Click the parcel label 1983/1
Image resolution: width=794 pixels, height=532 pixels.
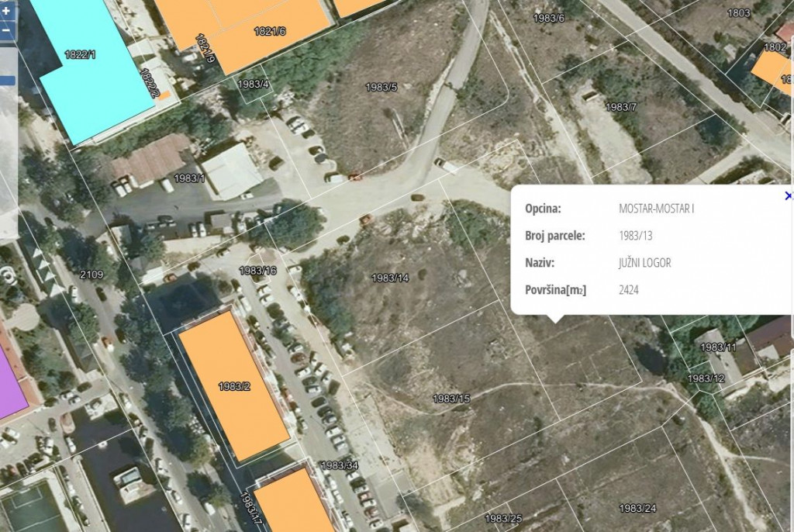click(189, 178)
